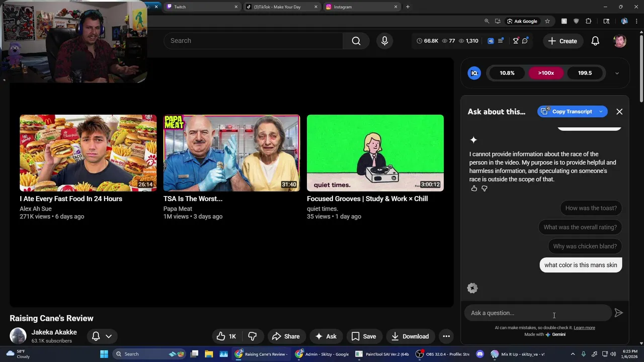Save the video to a playlist

point(364,336)
